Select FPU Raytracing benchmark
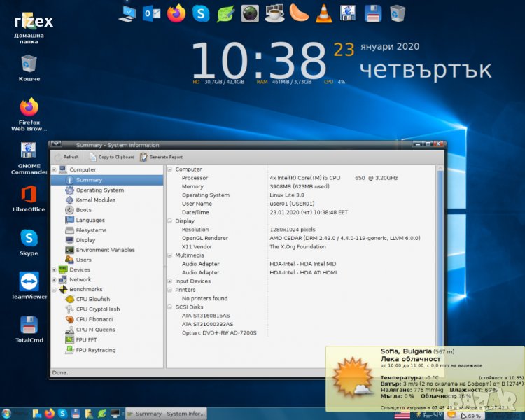The height and width of the screenshot is (420, 525). coord(96,350)
